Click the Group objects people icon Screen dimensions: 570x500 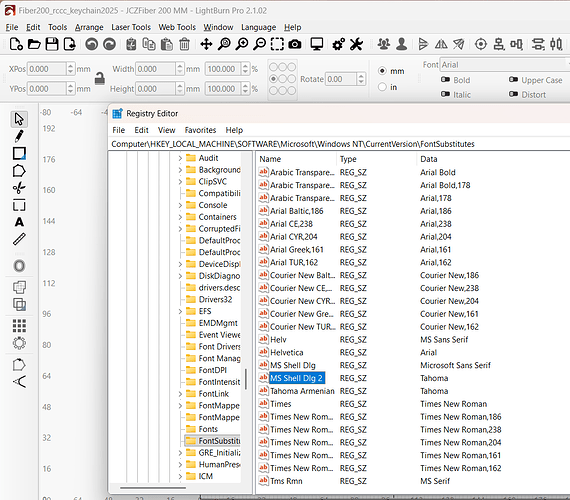[x=384, y=44]
